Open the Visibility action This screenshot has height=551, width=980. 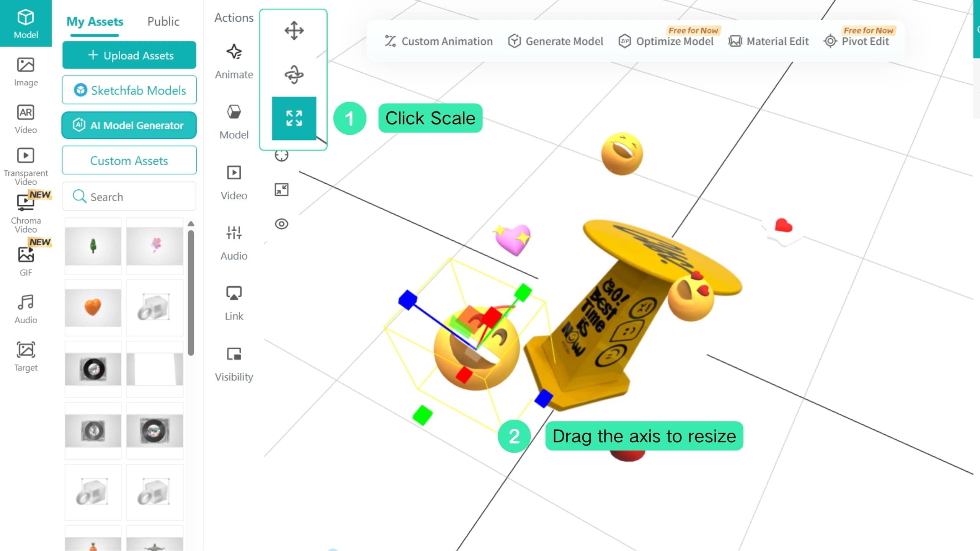[x=234, y=364]
